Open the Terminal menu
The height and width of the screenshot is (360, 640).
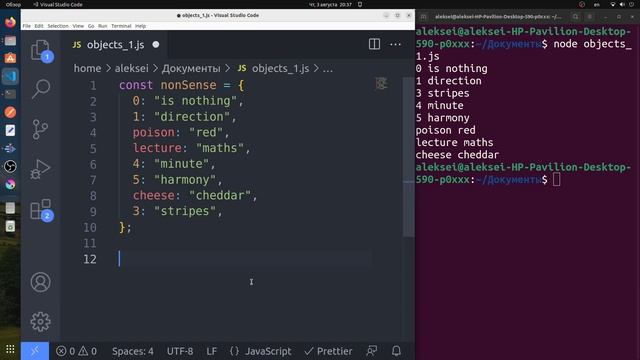point(121,26)
